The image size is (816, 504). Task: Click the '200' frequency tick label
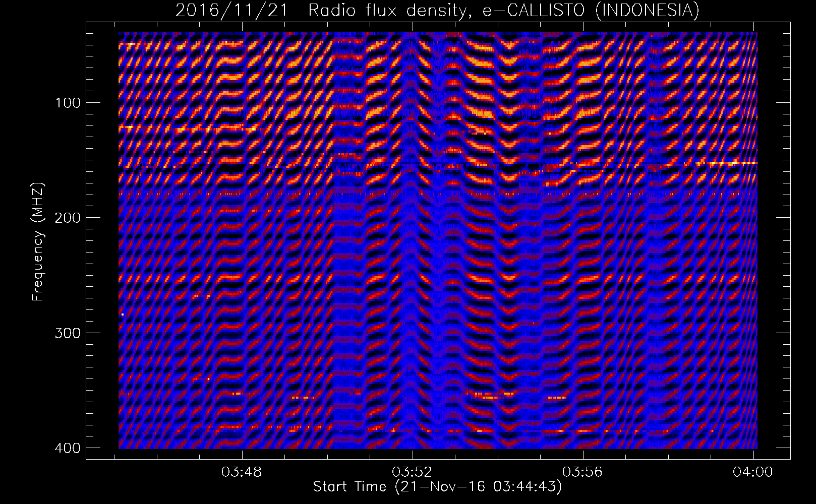click(x=67, y=218)
